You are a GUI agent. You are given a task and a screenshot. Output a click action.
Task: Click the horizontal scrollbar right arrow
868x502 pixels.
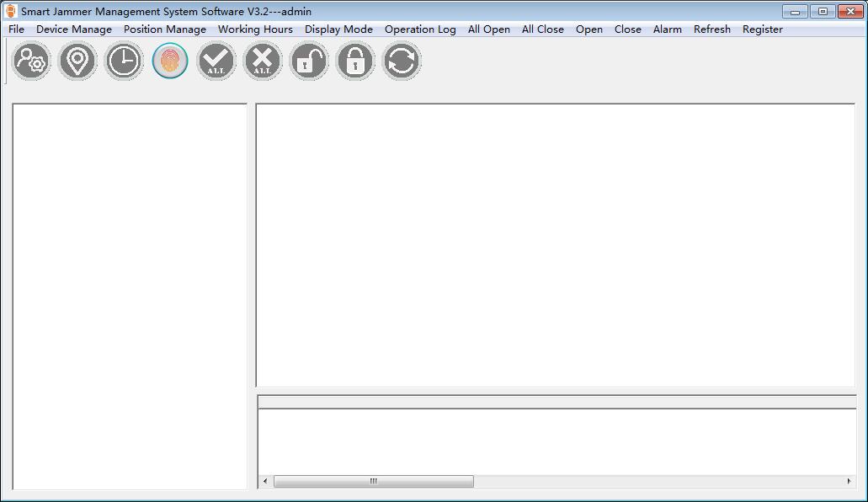click(x=848, y=482)
